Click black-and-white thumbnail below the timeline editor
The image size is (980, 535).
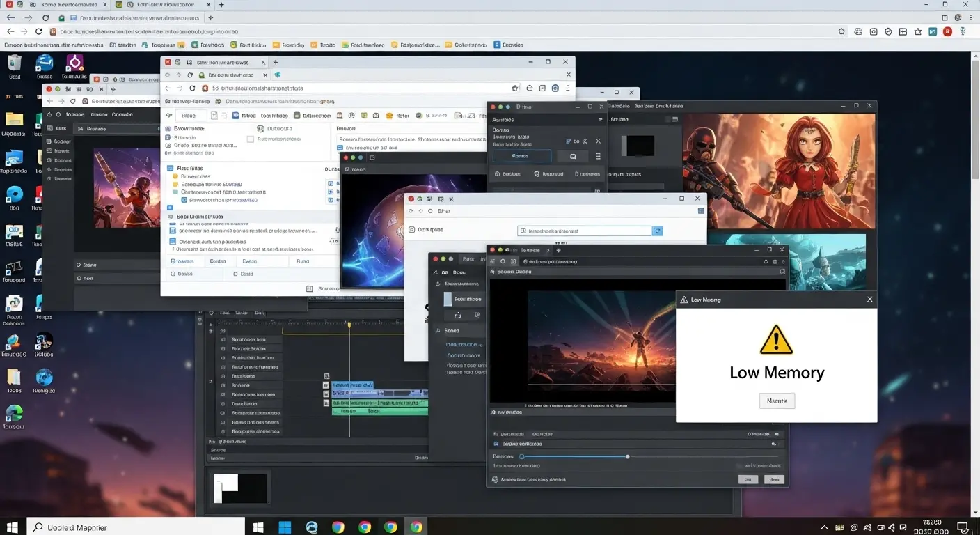241,488
